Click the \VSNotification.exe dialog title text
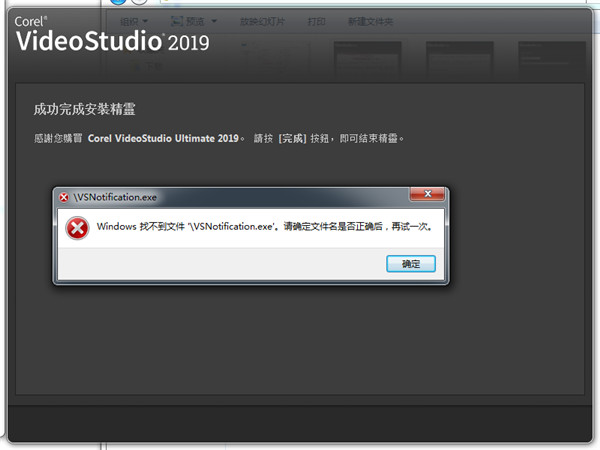600x450 pixels. click(114, 197)
